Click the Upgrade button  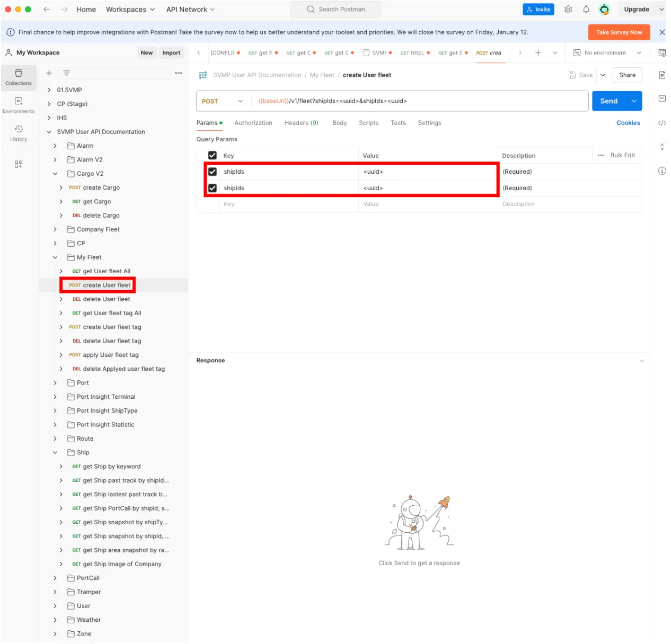point(636,10)
